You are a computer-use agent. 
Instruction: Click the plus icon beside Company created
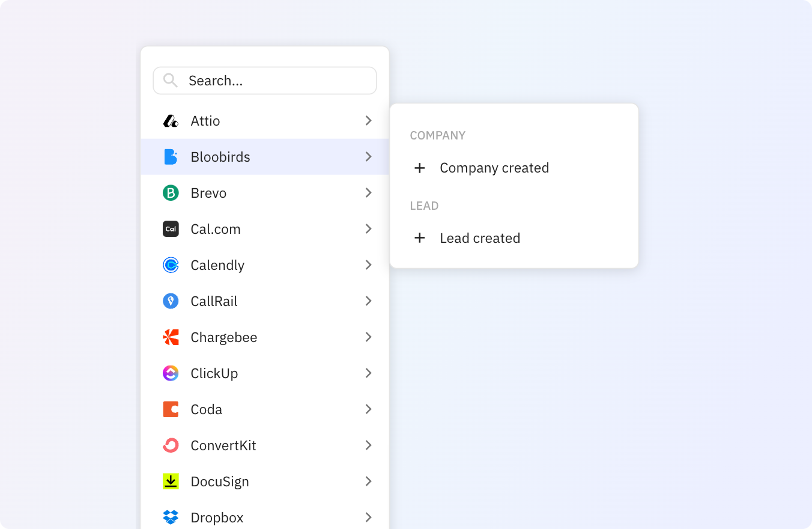(420, 168)
